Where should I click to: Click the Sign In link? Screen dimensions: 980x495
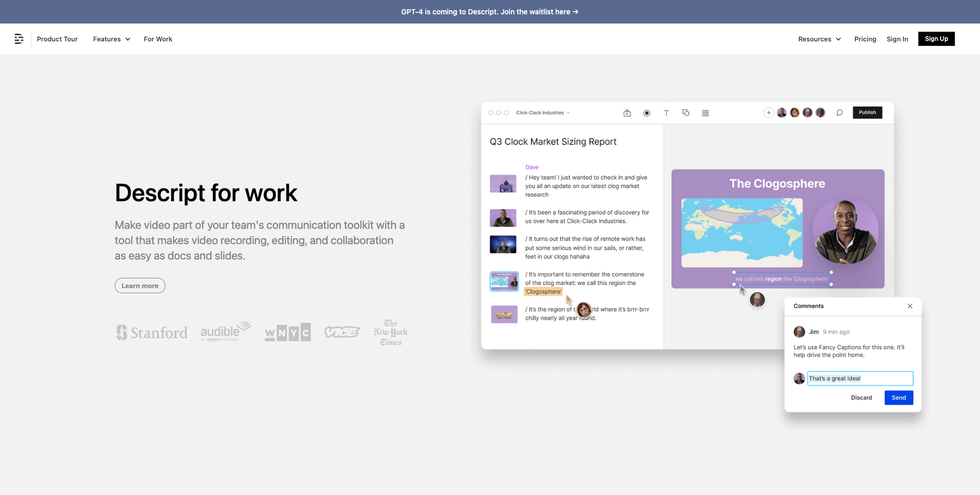click(x=897, y=39)
